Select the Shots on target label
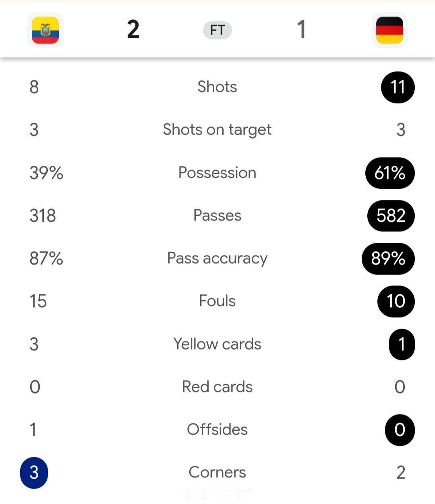Viewport: 435px width, 504px height. [x=217, y=130]
